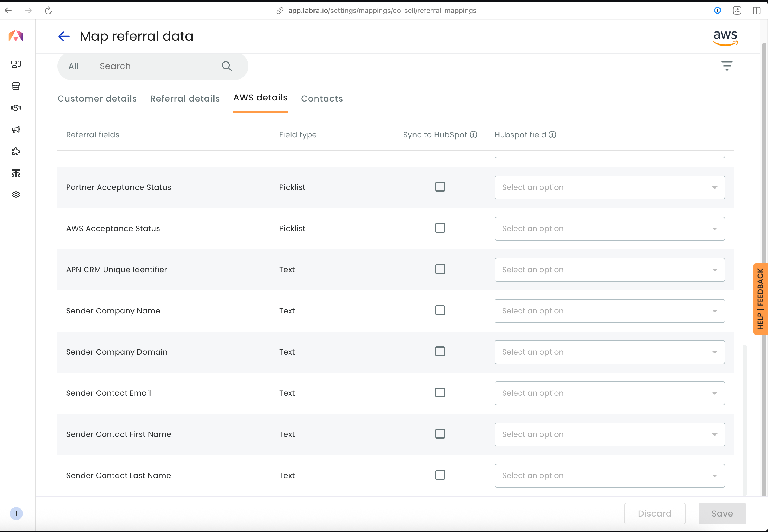
Task: Open the All filter in search bar
Action: pos(74,66)
